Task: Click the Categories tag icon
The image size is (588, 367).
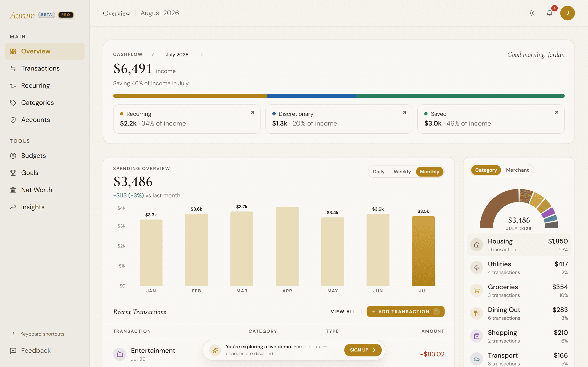Action: tap(13, 103)
